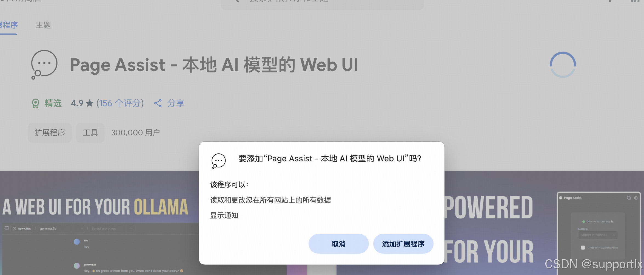Expand the Select a model dropdown

point(598,235)
